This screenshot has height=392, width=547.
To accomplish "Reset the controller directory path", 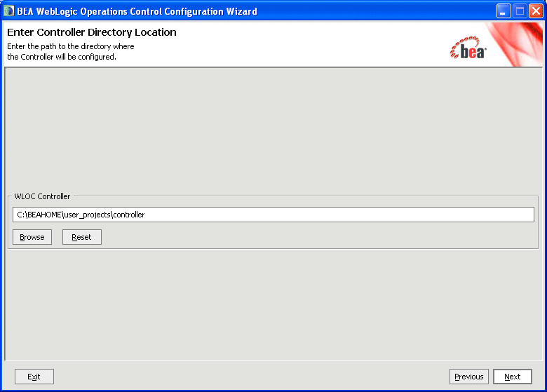I will click(x=82, y=237).
